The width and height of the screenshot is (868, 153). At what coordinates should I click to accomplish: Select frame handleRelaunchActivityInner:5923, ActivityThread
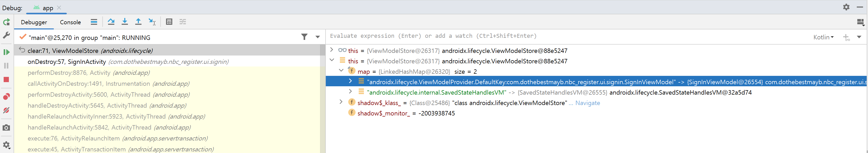[167, 116]
